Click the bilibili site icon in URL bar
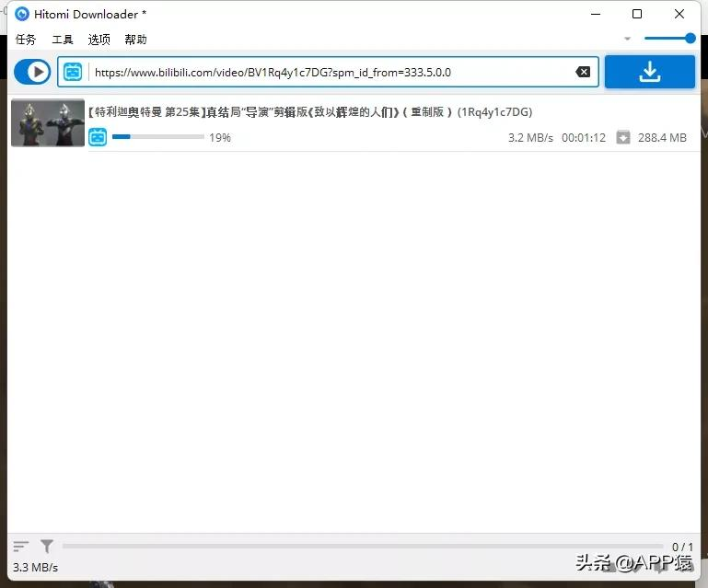Image resolution: width=708 pixels, height=588 pixels. point(73,72)
